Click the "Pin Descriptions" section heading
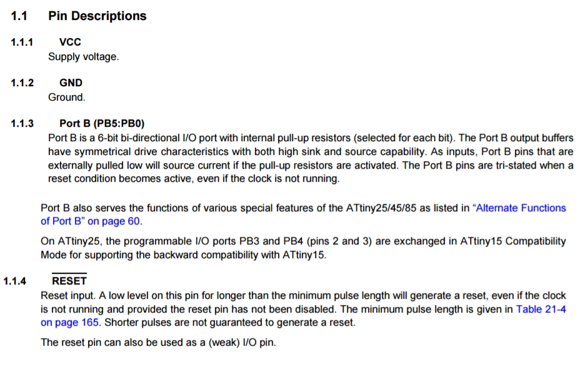 97,16
